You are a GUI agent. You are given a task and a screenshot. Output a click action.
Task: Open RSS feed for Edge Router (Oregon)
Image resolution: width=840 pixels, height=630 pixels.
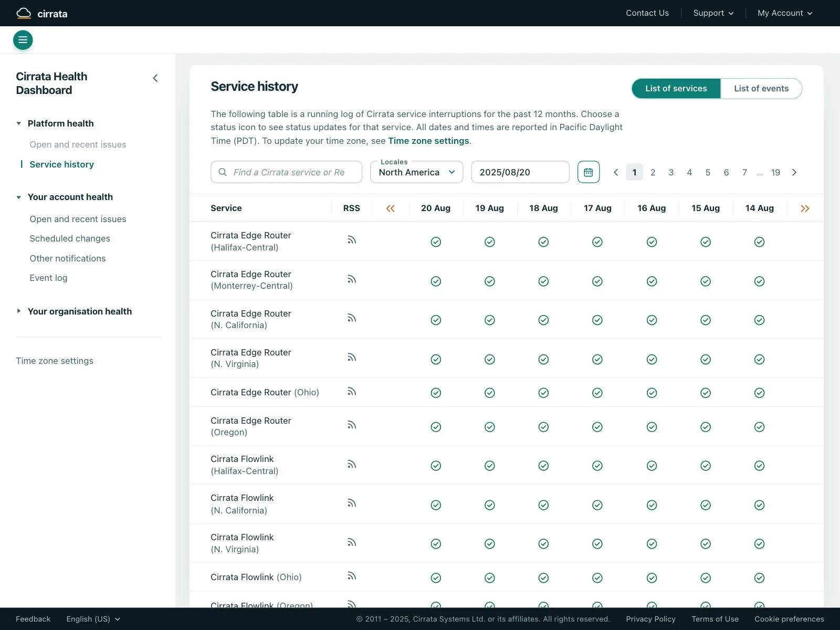(x=352, y=425)
